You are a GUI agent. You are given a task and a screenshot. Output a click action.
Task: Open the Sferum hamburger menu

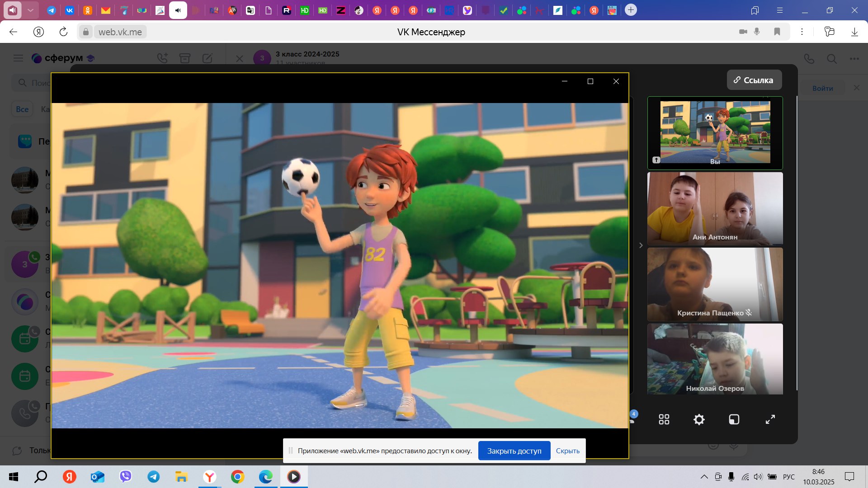point(18,58)
